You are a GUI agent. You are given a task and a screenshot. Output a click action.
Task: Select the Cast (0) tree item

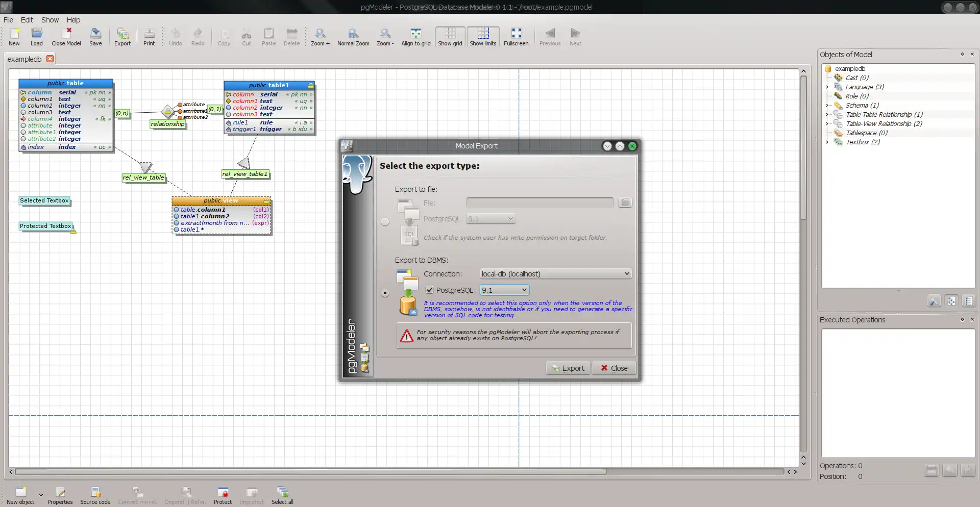coord(856,78)
